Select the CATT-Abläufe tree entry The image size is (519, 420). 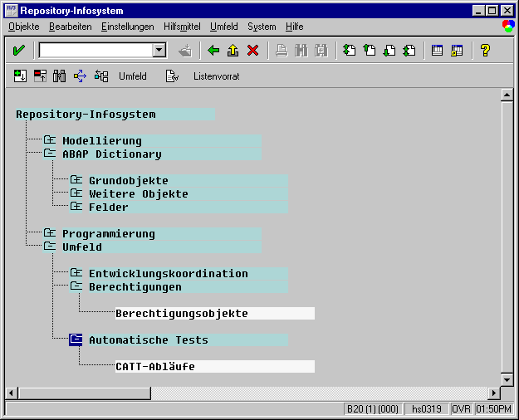click(x=155, y=366)
